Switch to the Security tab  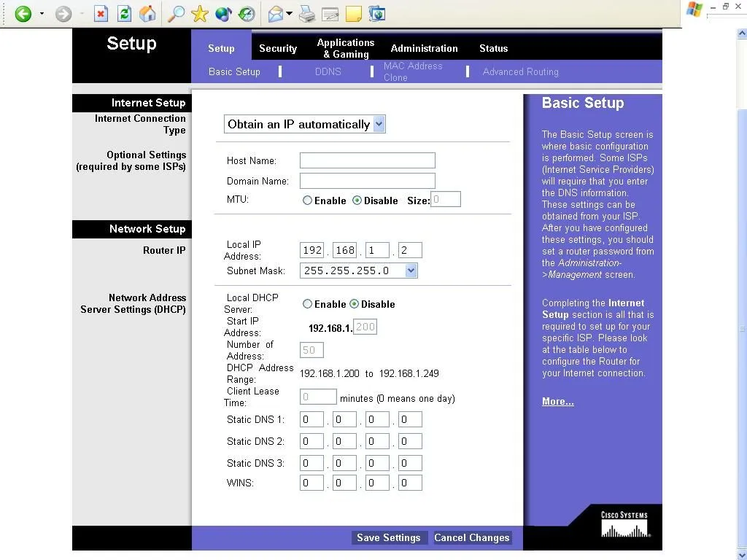(x=278, y=49)
